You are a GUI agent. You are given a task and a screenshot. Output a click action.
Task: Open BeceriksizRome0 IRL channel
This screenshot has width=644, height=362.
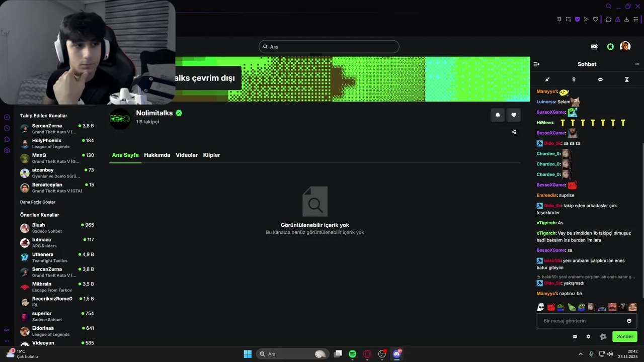57,302
